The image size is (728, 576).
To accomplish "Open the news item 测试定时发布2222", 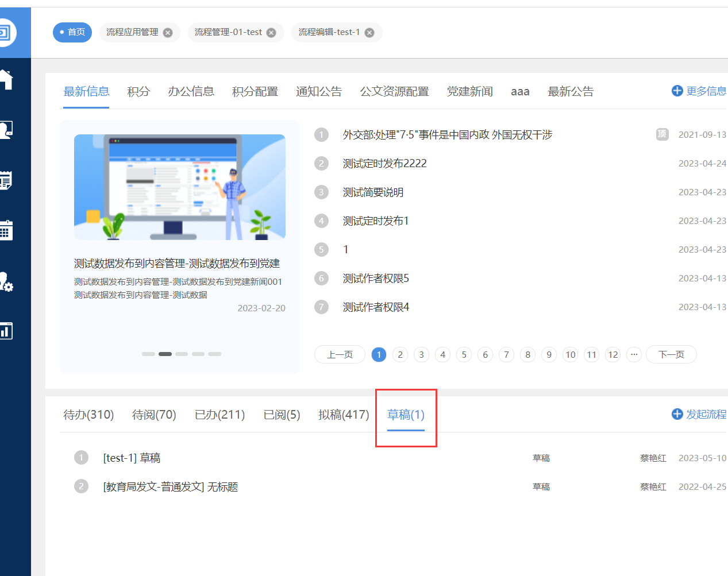I will pos(384,164).
